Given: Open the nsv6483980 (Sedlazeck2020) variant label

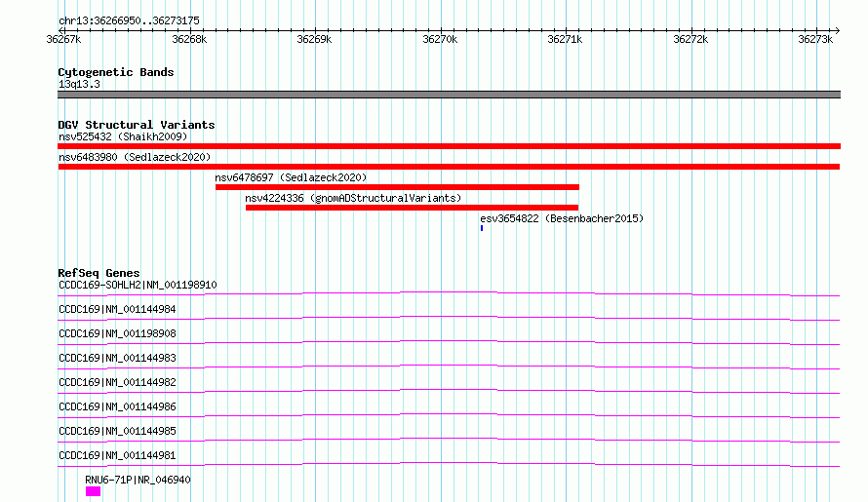Looking at the screenshot, I should point(135,157).
